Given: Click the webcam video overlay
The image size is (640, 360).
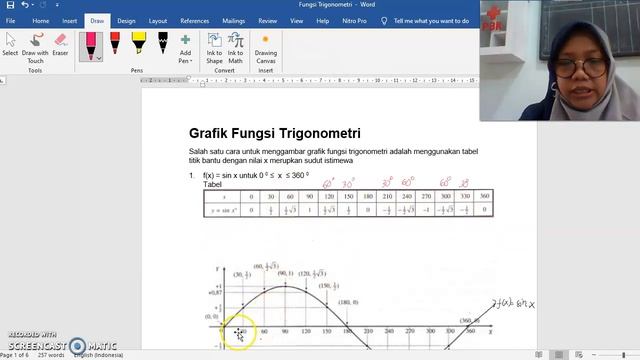Looking at the screenshot, I should pos(560,60).
